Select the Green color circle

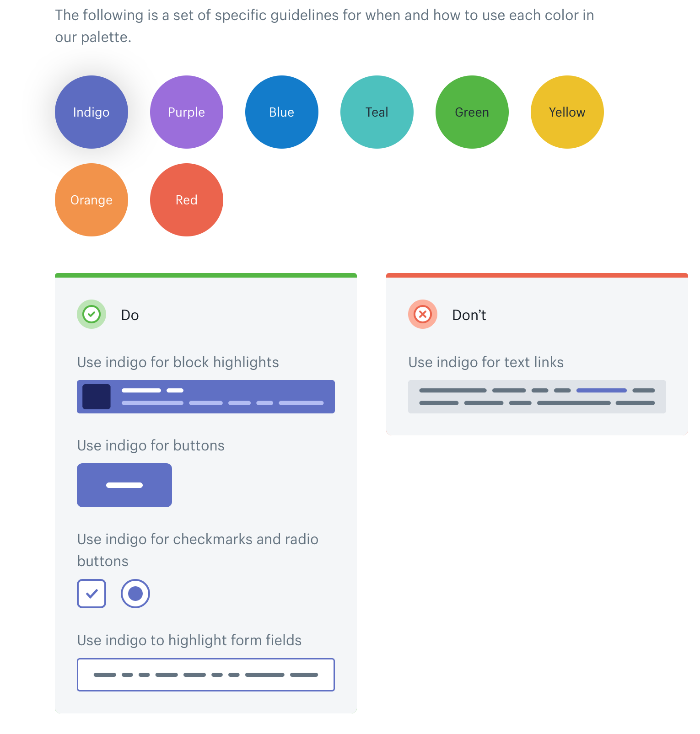pyautogui.click(x=472, y=112)
